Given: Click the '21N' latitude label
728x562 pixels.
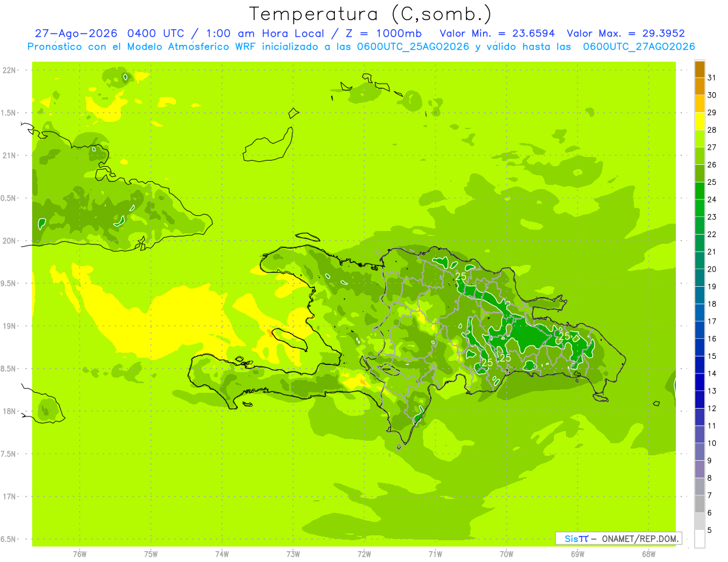Looking at the screenshot, I should coord(10,155).
